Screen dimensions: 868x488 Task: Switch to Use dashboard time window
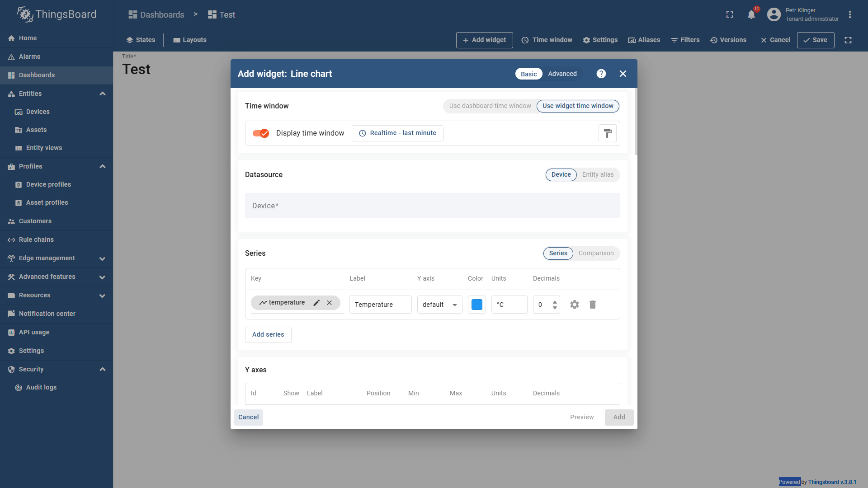tap(490, 106)
